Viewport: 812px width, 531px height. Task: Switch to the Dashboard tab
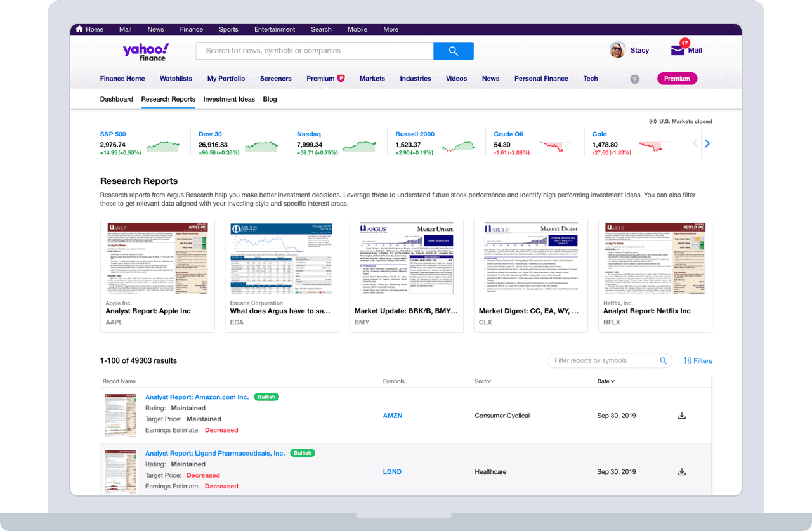(x=117, y=99)
